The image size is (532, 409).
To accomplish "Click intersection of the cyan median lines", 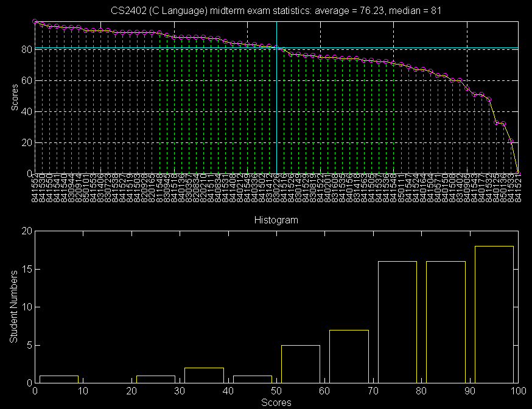I will [276, 48].
